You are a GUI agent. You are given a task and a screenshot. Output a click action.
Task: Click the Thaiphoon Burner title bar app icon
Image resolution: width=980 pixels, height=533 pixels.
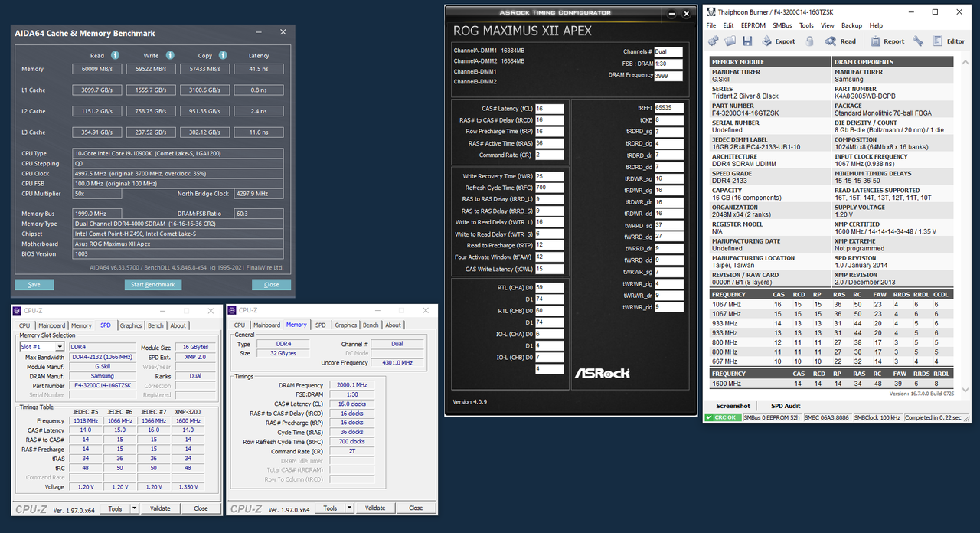pyautogui.click(x=710, y=12)
